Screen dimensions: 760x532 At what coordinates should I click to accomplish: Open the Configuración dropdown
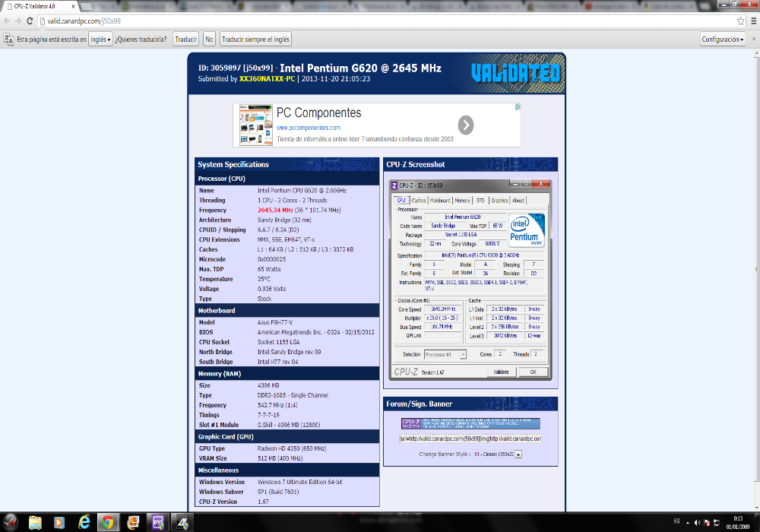(x=722, y=40)
